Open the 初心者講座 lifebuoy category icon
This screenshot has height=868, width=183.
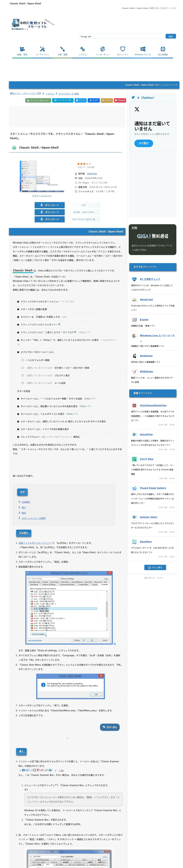(x=163, y=49)
